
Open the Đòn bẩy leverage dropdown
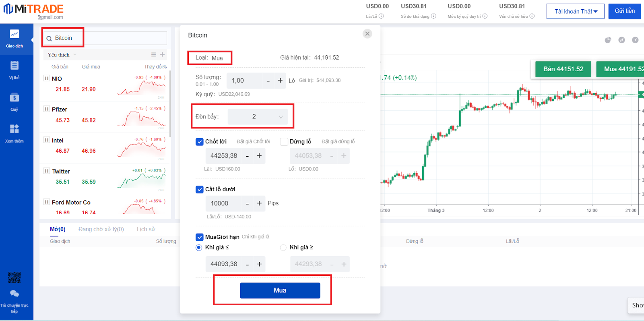258,117
